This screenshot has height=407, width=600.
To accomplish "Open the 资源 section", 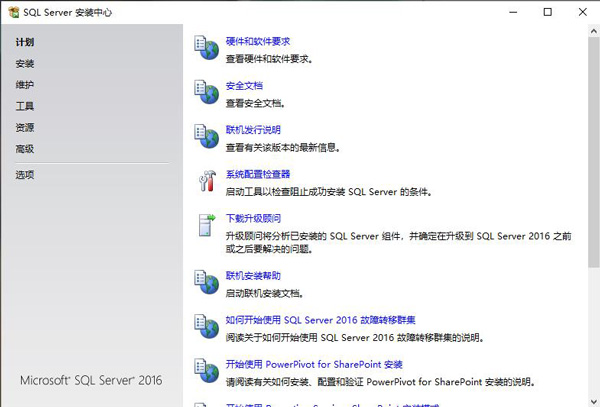I will point(25,127).
